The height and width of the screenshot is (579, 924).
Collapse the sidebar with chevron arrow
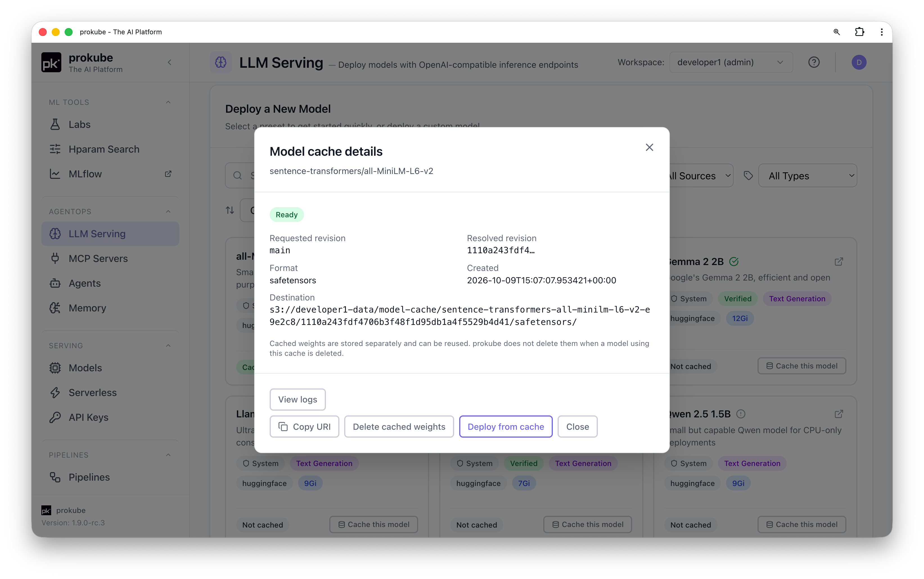(x=169, y=62)
